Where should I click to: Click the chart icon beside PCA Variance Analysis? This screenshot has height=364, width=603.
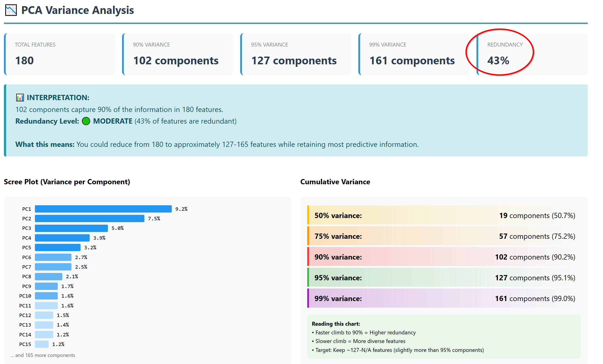coord(11,10)
